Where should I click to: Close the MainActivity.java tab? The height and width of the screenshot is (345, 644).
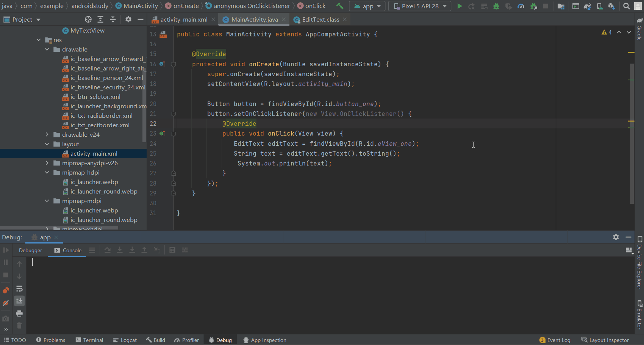[x=284, y=19]
